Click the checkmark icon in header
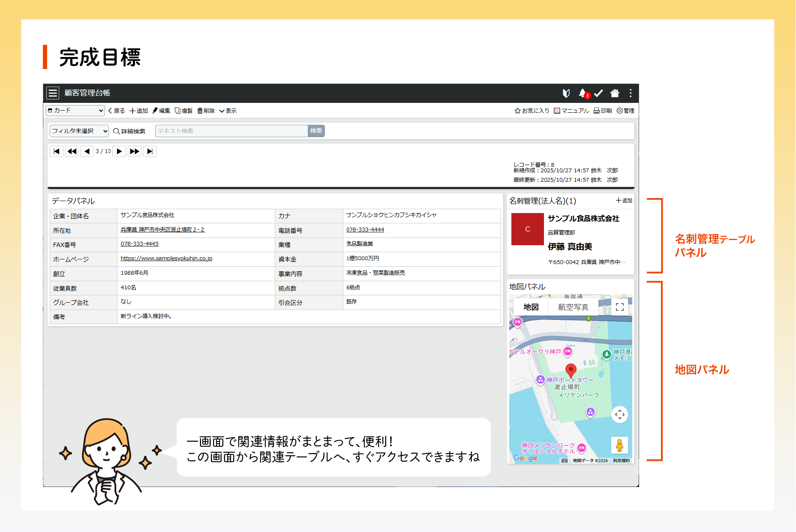 coord(598,93)
